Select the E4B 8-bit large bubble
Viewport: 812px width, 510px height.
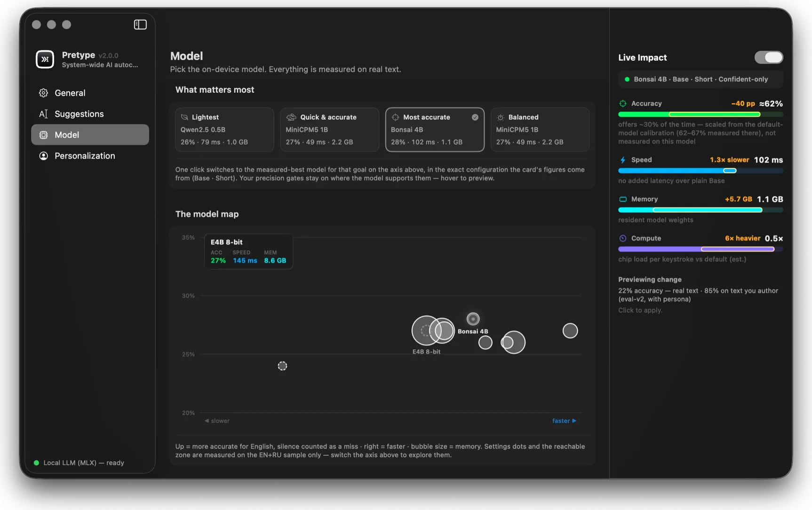[426, 330]
